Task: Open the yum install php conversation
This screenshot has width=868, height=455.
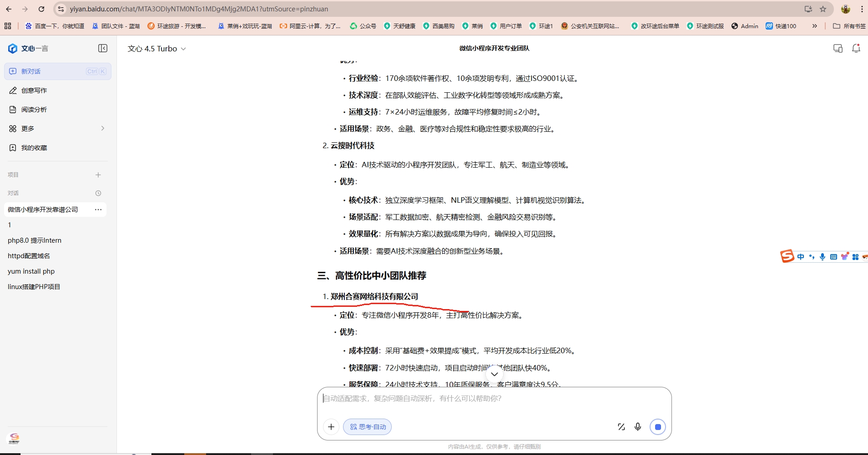Action: pos(31,271)
